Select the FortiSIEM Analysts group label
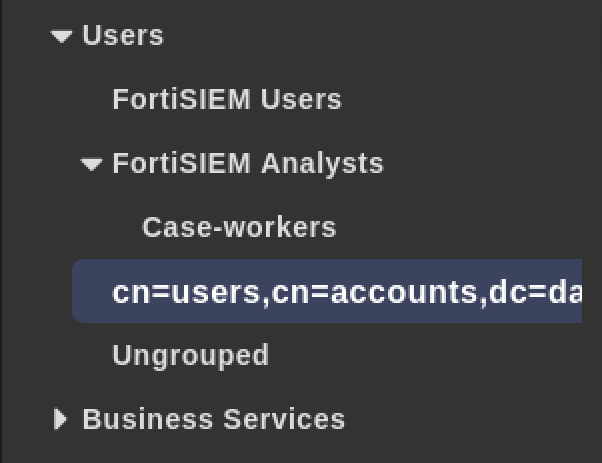Screen dimensions: 602x463 point(248,164)
